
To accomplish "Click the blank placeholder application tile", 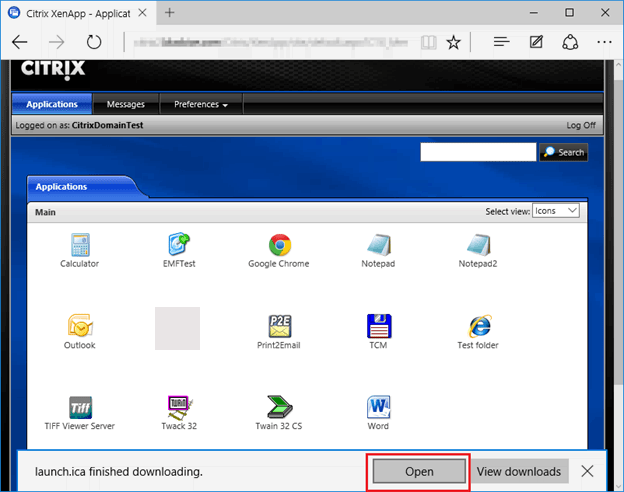I will 177,328.
